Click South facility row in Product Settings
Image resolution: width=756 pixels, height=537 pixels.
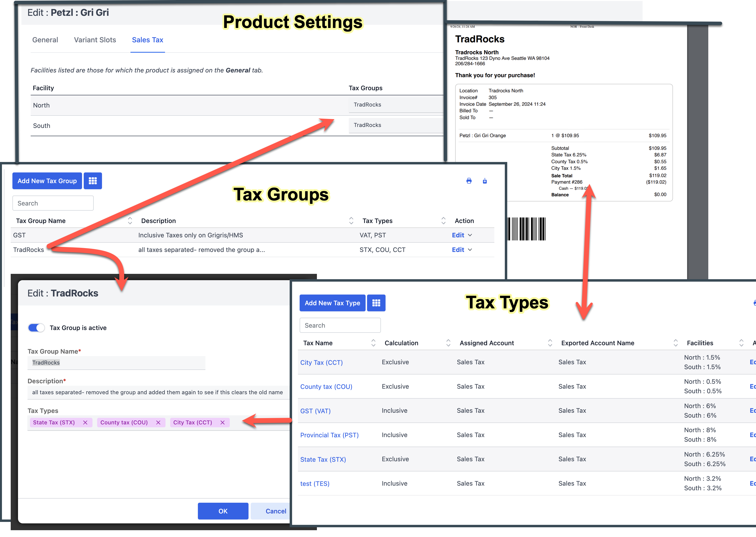point(237,126)
